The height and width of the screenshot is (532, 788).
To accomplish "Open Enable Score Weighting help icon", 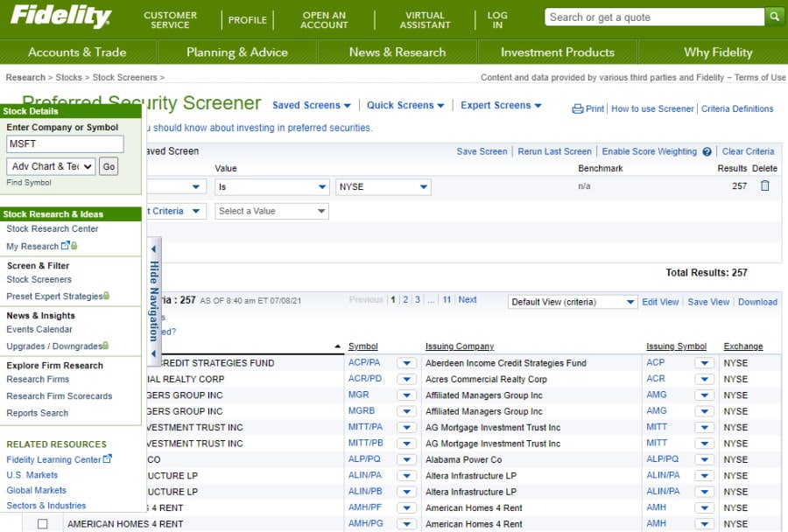I will coord(707,151).
